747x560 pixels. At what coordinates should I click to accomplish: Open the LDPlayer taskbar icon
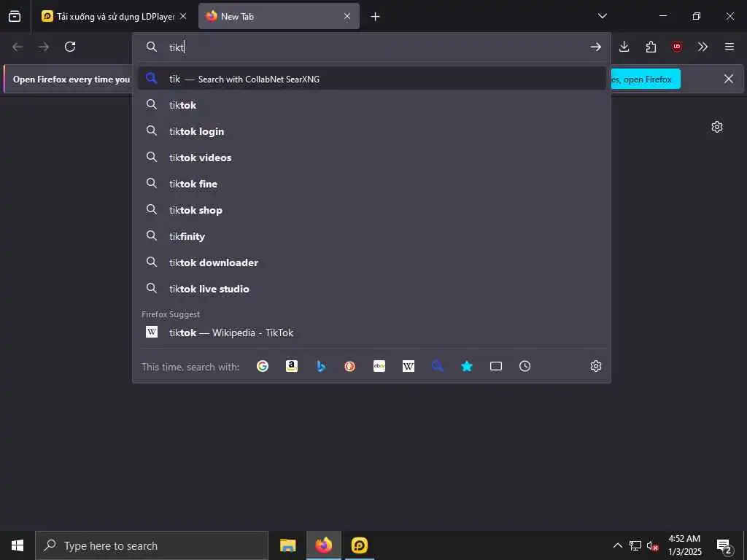tap(359, 545)
